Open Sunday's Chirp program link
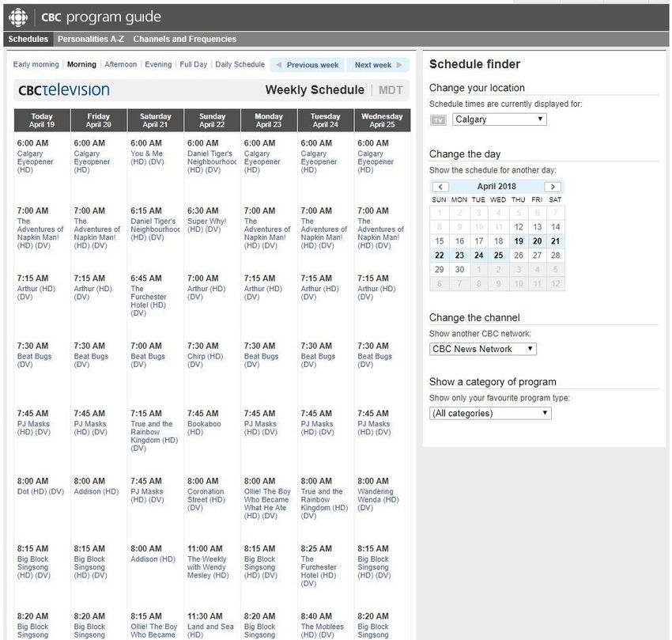This screenshot has width=672, height=640. 206,360
